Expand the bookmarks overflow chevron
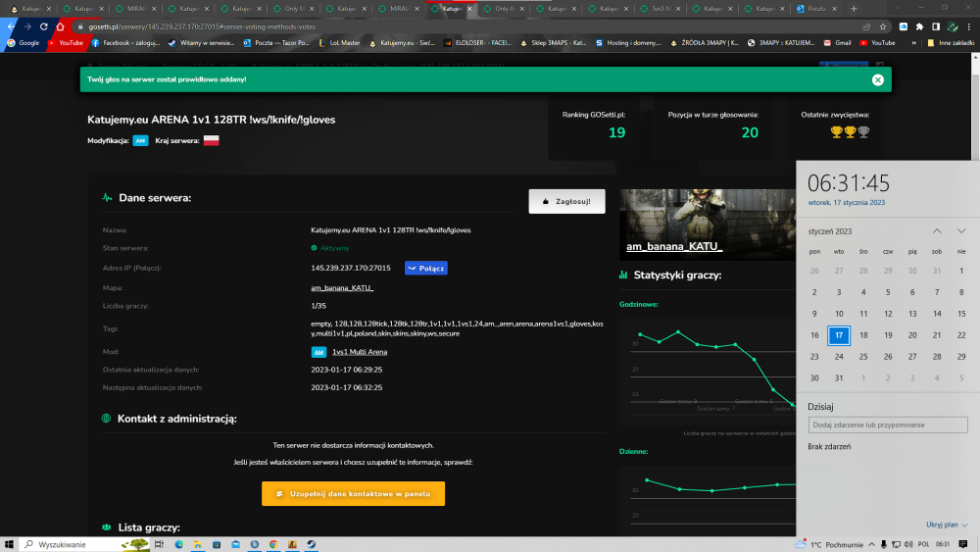The image size is (980, 552). click(x=913, y=43)
